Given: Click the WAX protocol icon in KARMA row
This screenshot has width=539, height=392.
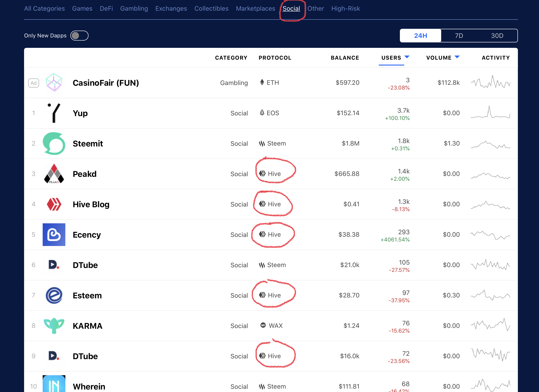Looking at the screenshot, I should point(263,325).
